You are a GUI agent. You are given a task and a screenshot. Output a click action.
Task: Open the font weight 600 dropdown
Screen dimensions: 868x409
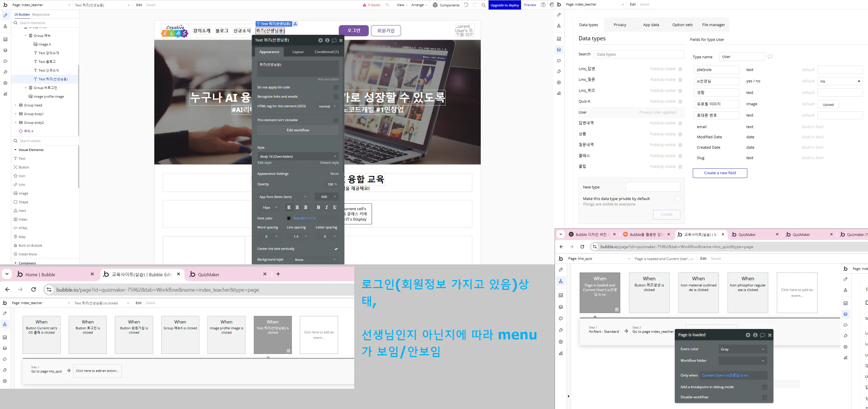(326, 197)
